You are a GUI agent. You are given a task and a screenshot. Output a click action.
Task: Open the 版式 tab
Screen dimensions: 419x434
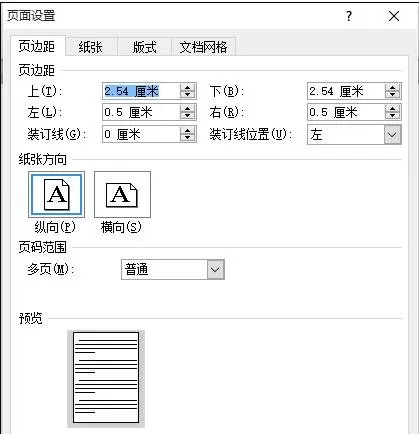coord(144,47)
